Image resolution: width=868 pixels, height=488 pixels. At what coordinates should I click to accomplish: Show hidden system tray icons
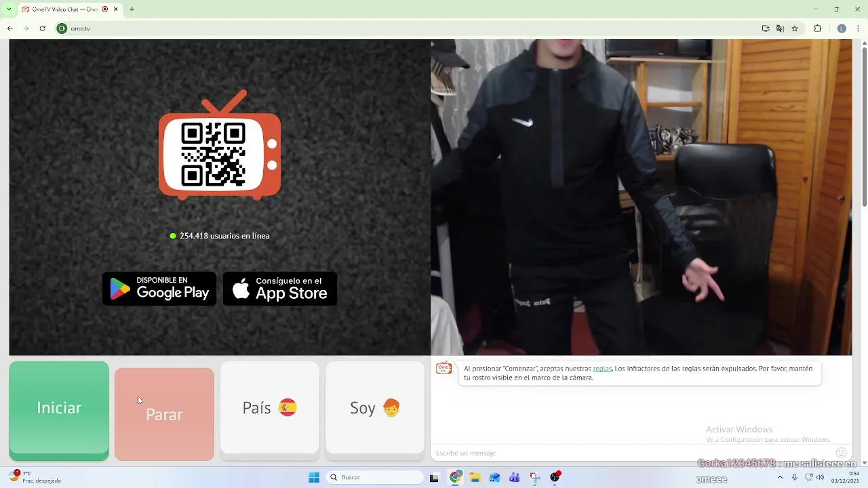pyautogui.click(x=780, y=477)
